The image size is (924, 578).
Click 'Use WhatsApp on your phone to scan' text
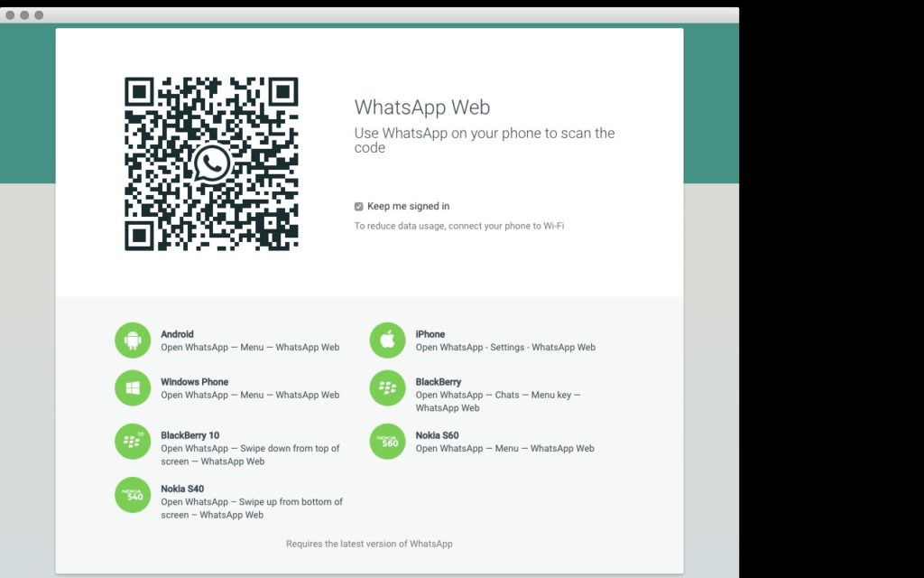(485, 140)
